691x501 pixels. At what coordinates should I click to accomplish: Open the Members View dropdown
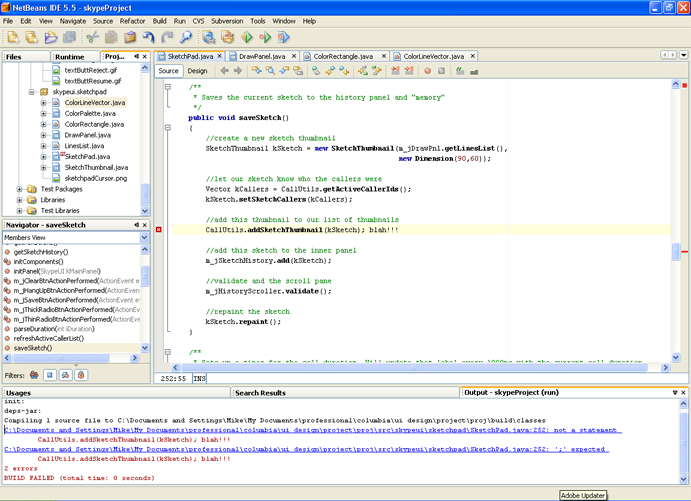click(x=144, y=238)
